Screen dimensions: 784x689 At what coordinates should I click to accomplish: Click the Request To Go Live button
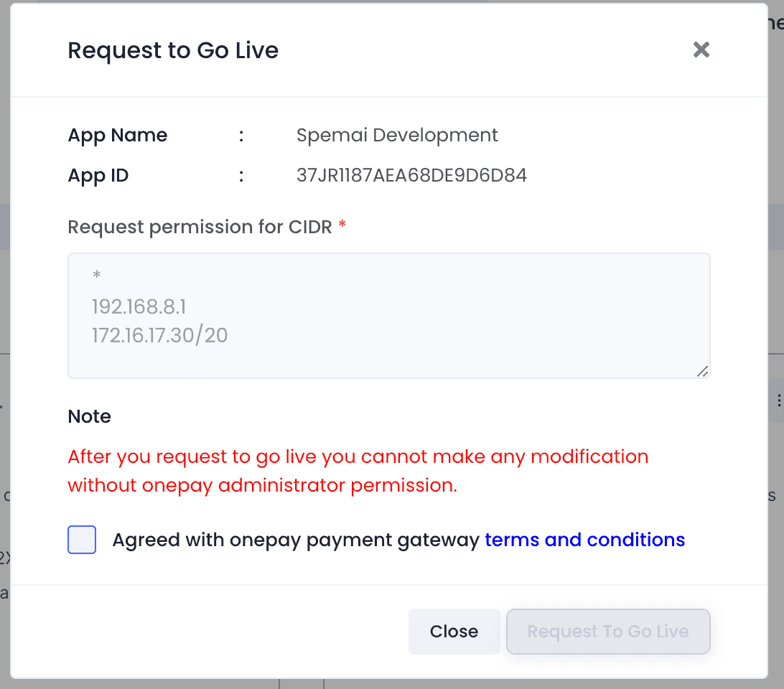[608, 632]
